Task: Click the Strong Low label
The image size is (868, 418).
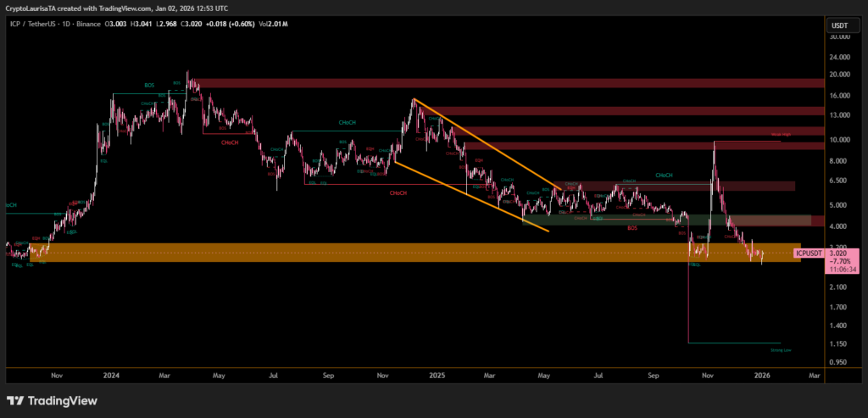Action: [x=781, y=348]
